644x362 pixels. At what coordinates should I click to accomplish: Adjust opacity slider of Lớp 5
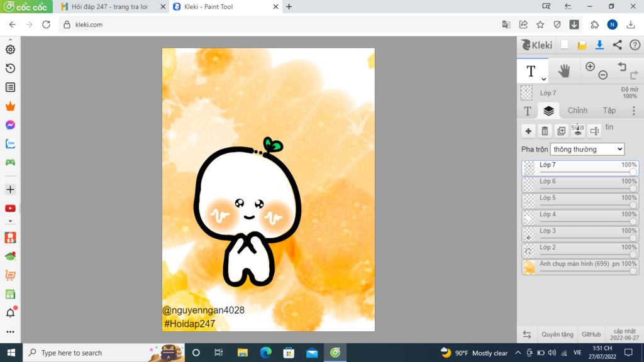[633, 204]
